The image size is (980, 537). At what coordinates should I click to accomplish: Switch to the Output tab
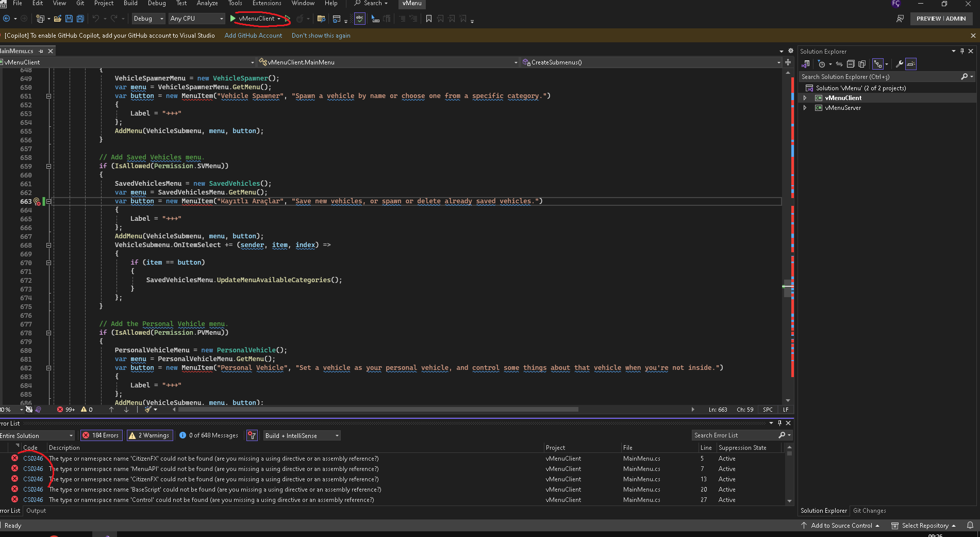(36, 511)
